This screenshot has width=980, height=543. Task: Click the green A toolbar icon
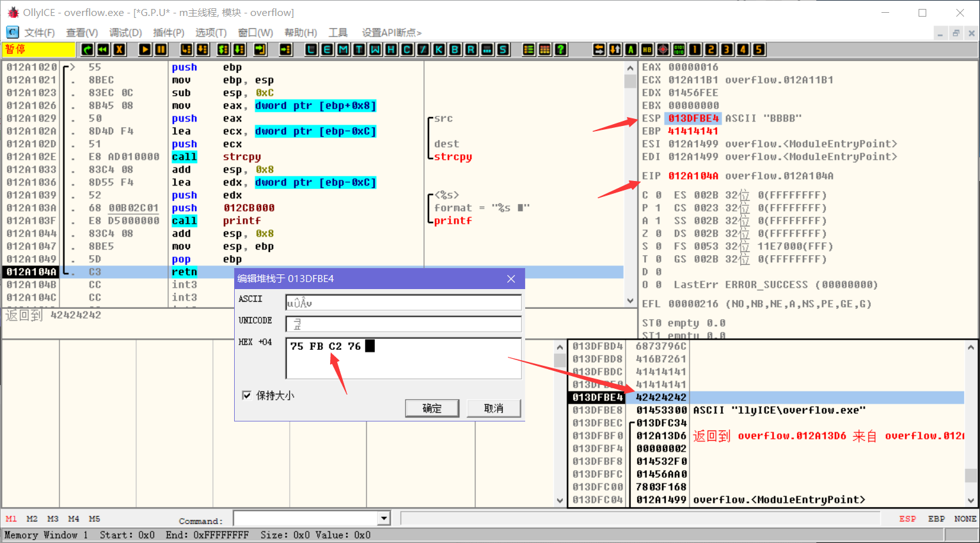point(631,49)
